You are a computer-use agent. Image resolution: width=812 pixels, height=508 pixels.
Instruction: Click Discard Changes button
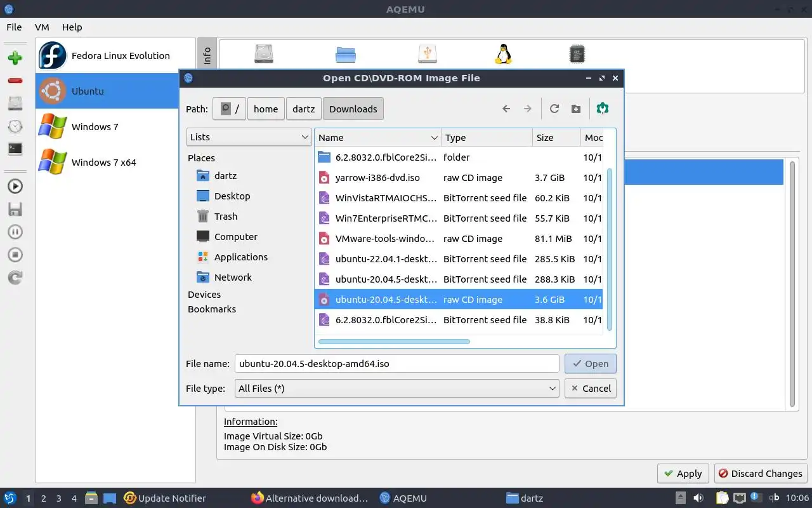pyautogui.click(x=761, y=474)
